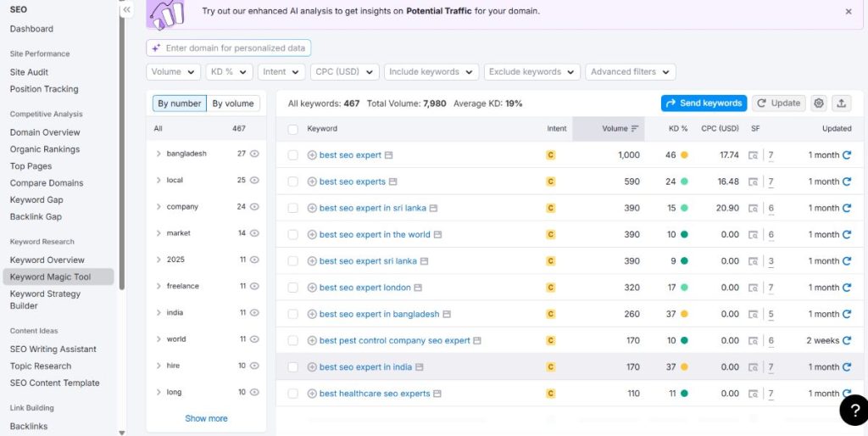Expand the market keyword group
868x436 pixels.
tap(159, 233)
